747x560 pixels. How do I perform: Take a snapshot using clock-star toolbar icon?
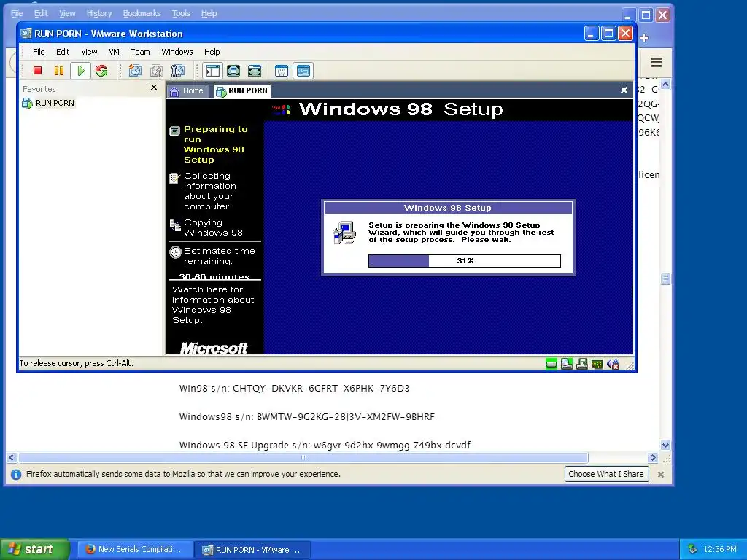coord(135,71)
